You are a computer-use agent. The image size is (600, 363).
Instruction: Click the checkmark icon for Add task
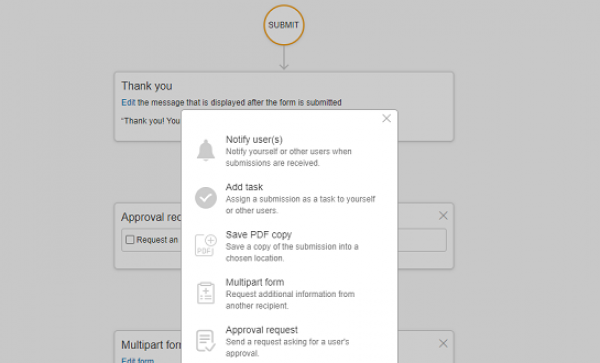click(x=206, y=198)
